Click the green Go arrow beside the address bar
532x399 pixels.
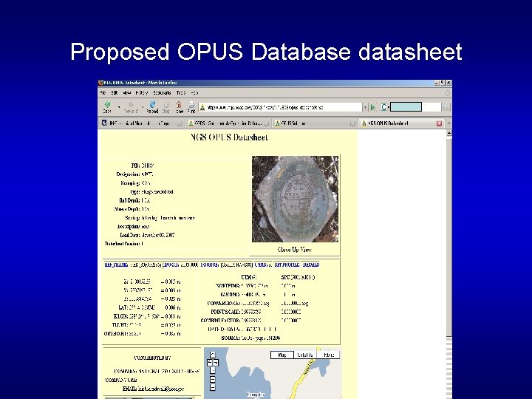pyautogui.click(x=373, y=107)
